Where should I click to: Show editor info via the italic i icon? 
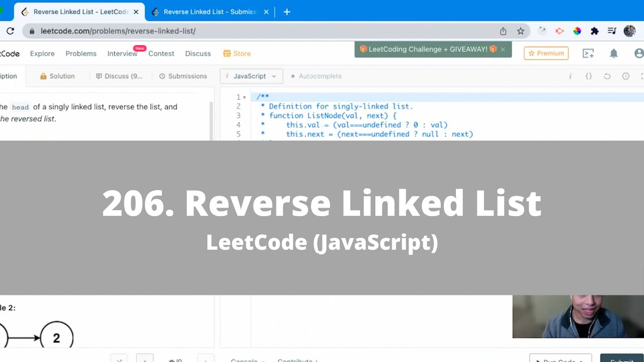(x=570, y=76)
